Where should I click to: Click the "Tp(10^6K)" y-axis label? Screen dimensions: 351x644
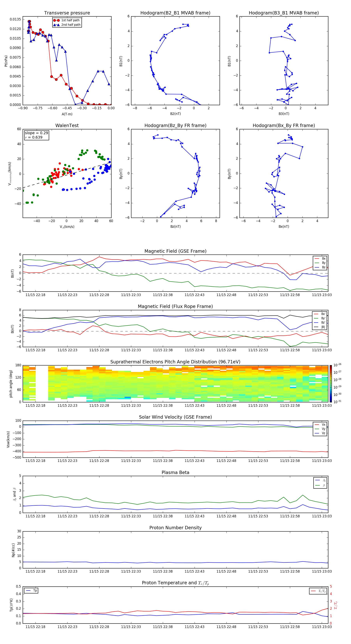pyautogui.click(x=11, y=605)
